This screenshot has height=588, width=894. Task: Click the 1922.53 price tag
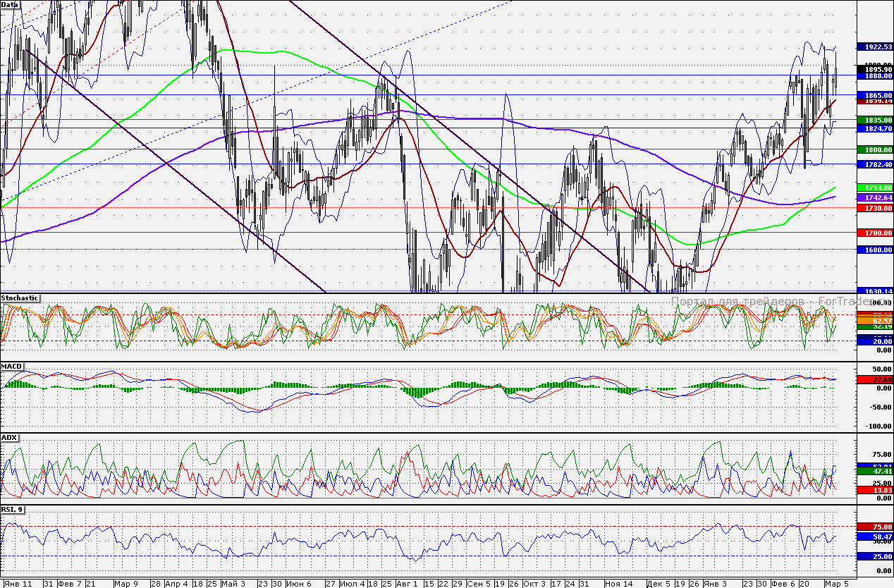[x=874, y=47]
